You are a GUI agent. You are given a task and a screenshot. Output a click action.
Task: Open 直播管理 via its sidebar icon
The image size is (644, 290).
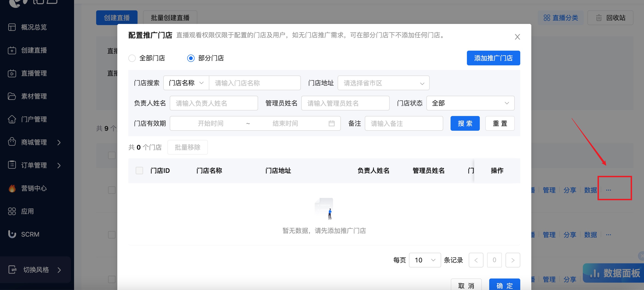[12, 73]
